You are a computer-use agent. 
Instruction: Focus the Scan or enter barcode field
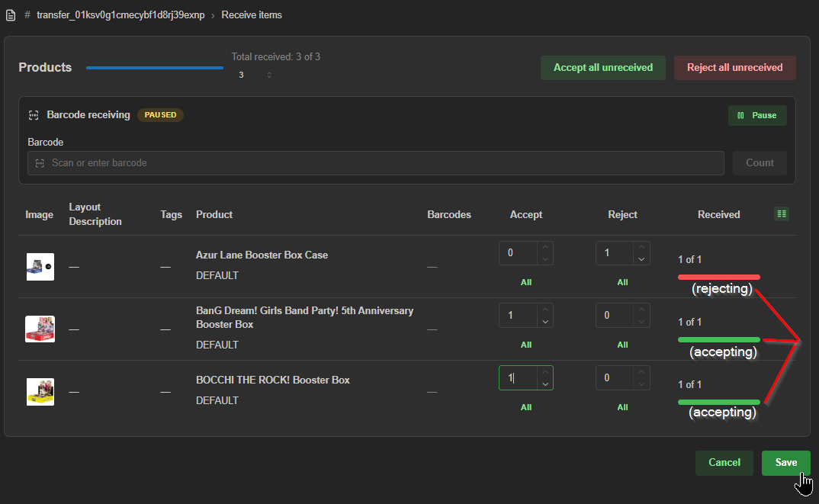coord(375,163)
